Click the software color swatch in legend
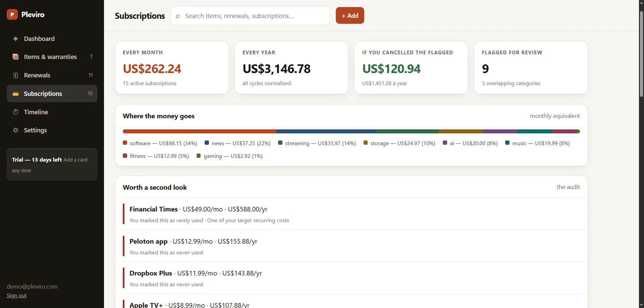Viewport: 644px width, 308px height. coord(125,143)
